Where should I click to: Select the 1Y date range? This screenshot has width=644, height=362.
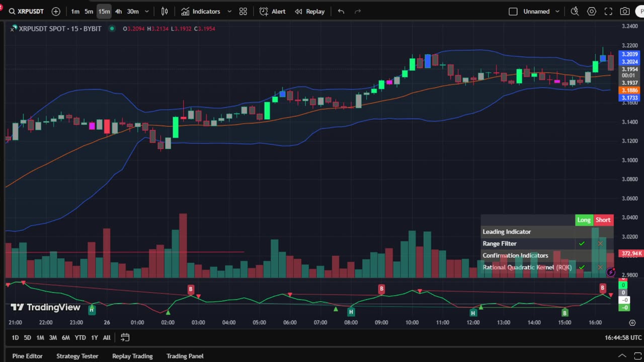tap(94, 337)
